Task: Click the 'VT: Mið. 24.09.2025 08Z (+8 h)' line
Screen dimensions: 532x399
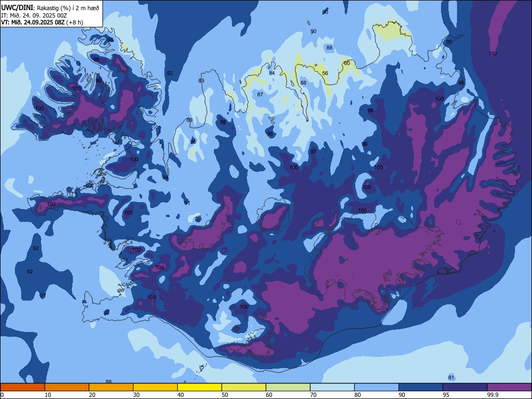Action: 42,22
